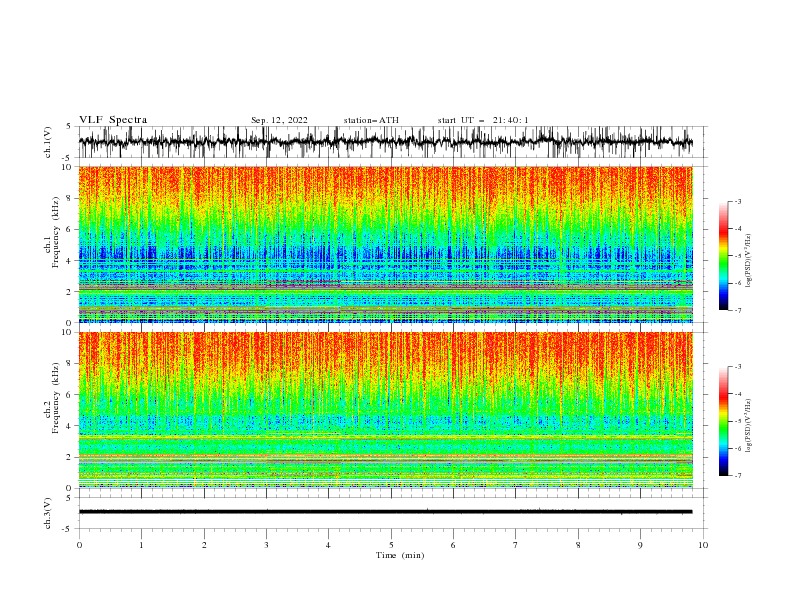Image resolution: width=792 pixels, height=612 pixels.
Task: Click the "4" kHz tick on ch.1 axis
Action: coord(70,261)
